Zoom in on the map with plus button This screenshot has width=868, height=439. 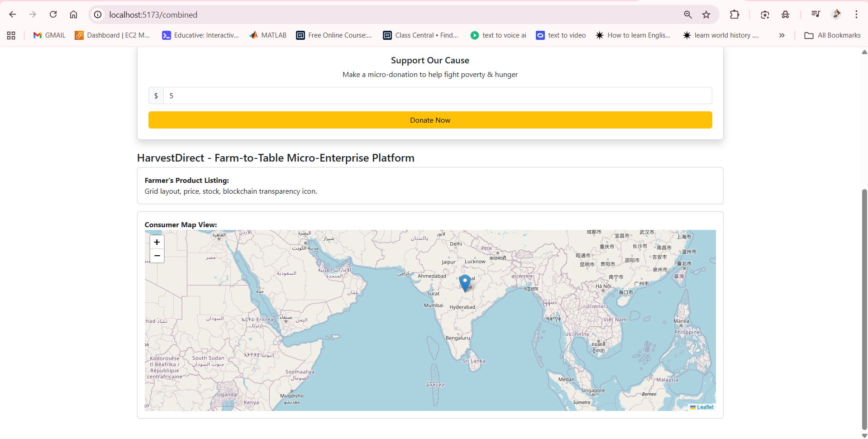click(x=157, y=242)
